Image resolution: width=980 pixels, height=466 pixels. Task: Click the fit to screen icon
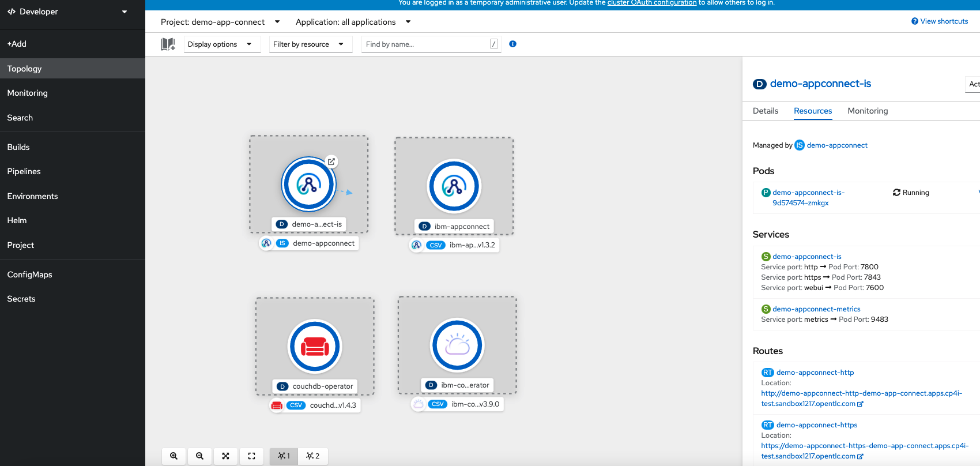[x=225, y=456]
